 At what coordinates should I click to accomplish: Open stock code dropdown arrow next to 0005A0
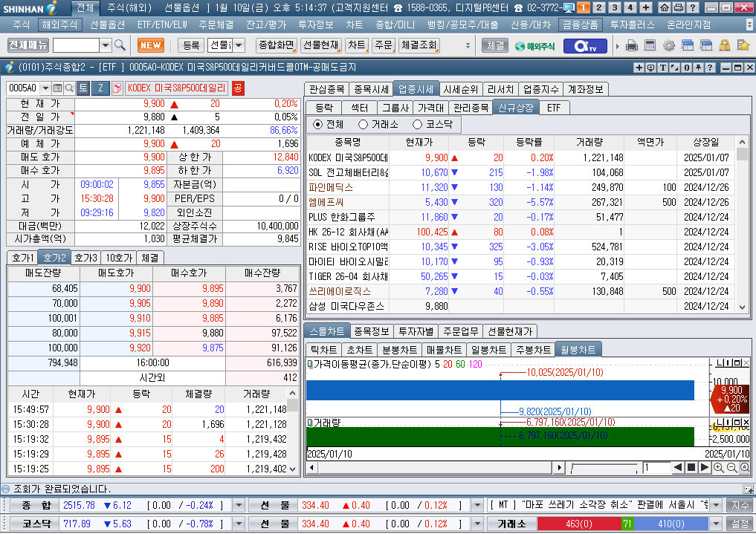46,88
